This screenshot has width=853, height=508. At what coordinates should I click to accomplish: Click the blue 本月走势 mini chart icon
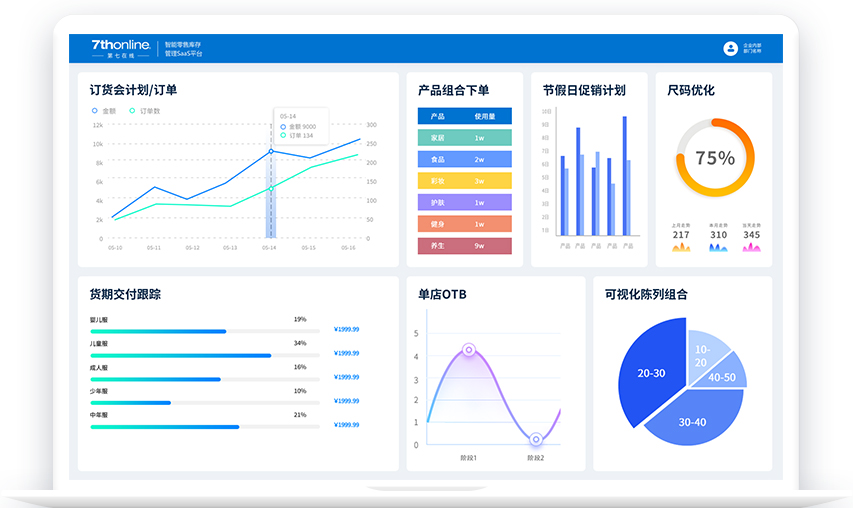point(718,247)
